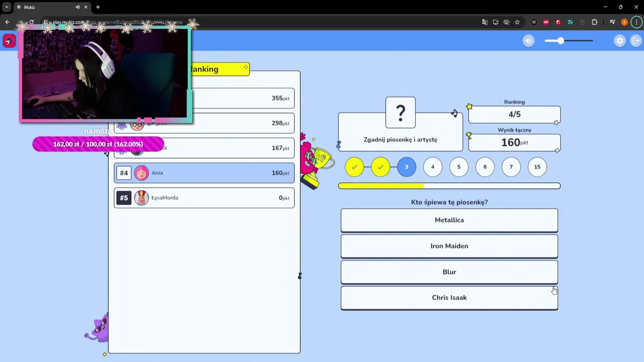Click the Mukiz logo in the header

pyautogui.click(x=9, y=41)
